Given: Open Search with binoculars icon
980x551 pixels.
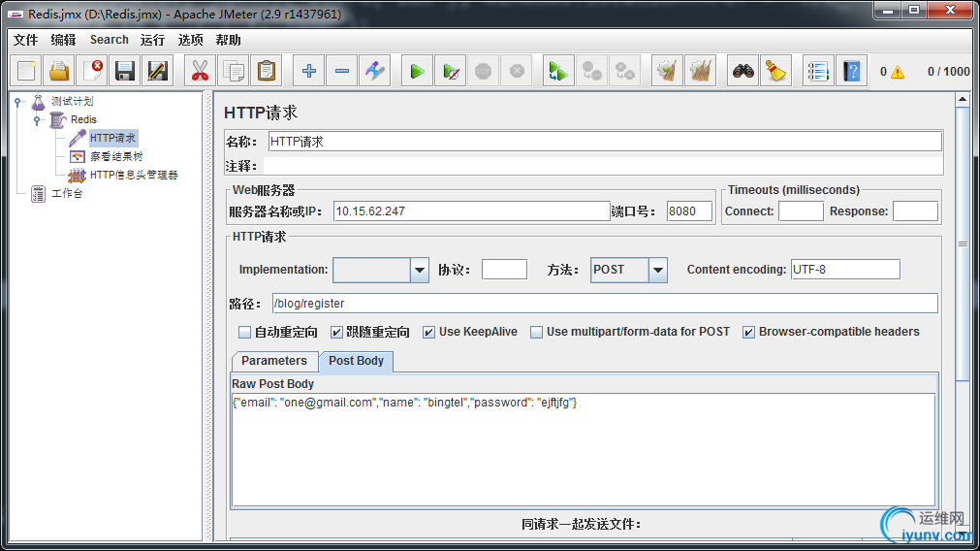Looking at the screenshot, I should point(743,71).
